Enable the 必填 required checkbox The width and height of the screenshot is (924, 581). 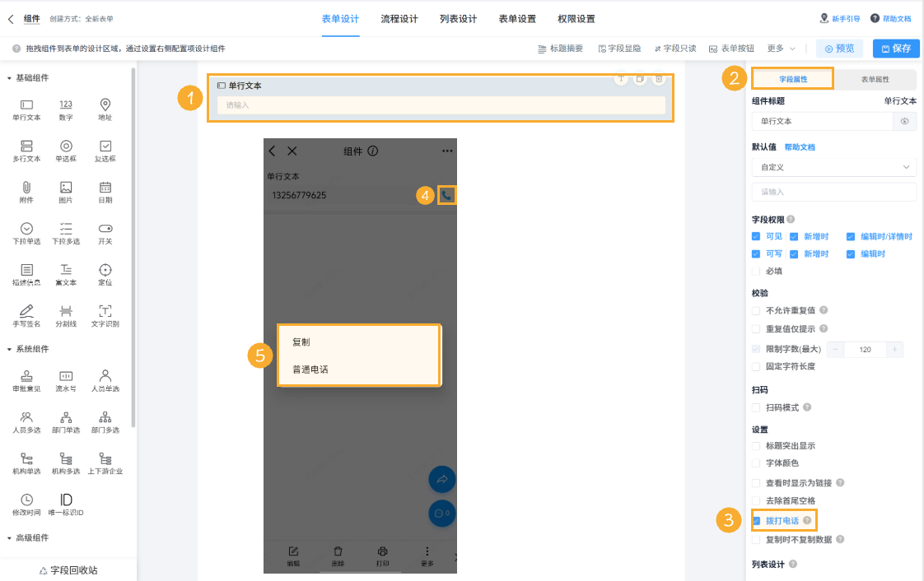pos(756,272)
